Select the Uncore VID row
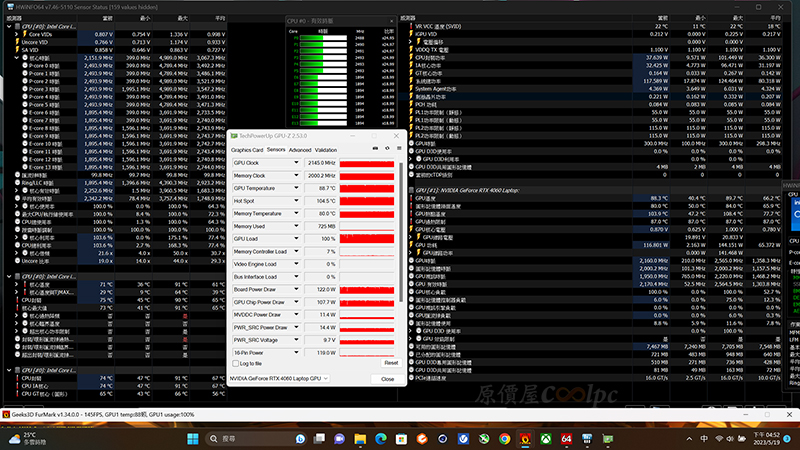The height and width of the screenshot is (450, 800). (115, 42)
